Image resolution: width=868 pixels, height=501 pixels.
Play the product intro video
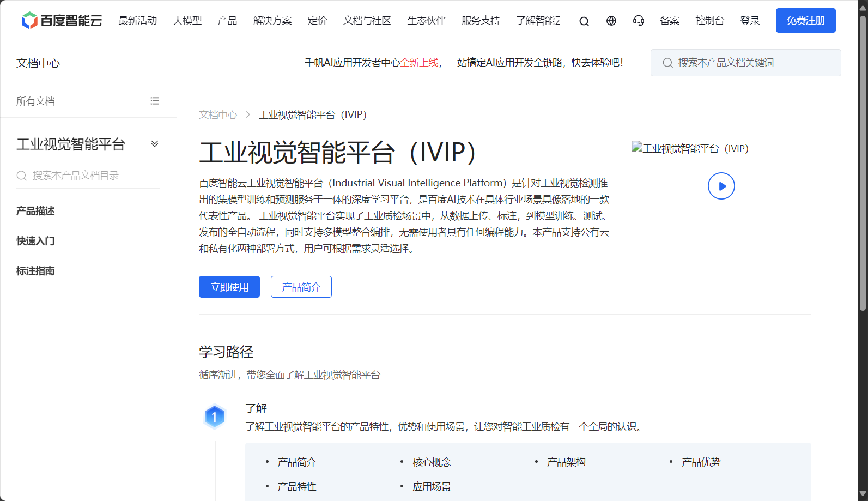click(721, 186)
